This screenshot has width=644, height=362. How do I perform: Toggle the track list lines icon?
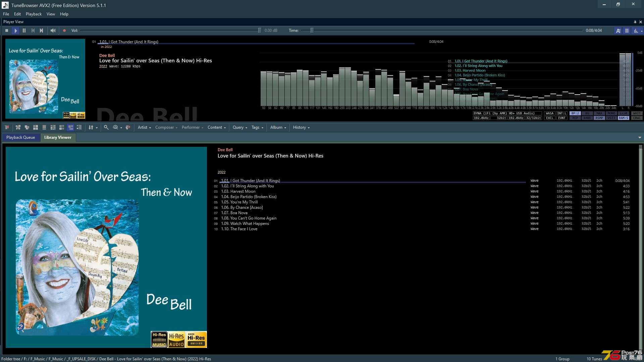[x=627, y=31]
